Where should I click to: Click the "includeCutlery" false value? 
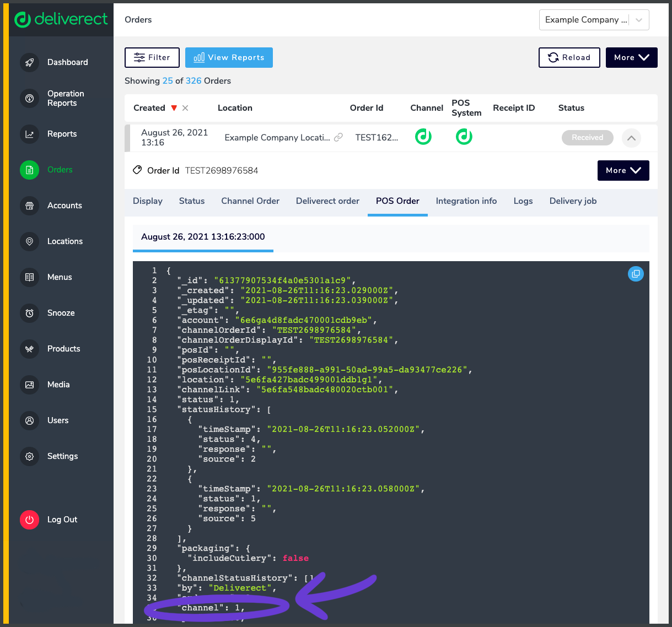point(295,558)
